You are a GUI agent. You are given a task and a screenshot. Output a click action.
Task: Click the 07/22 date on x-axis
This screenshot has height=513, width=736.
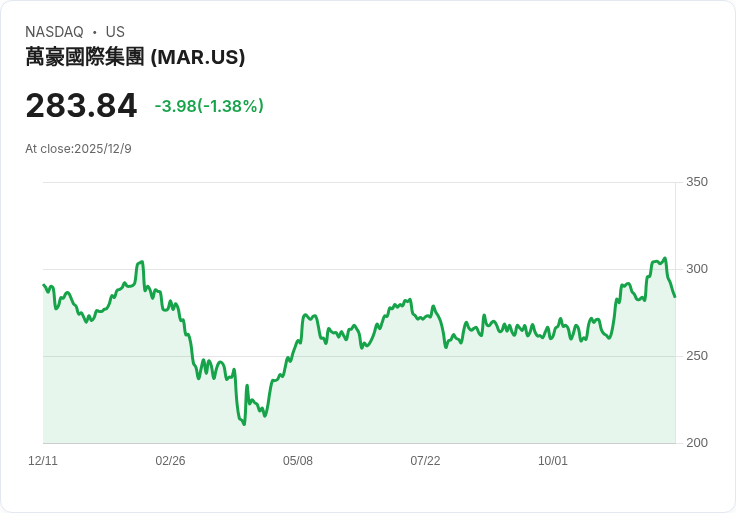[425, 460]
